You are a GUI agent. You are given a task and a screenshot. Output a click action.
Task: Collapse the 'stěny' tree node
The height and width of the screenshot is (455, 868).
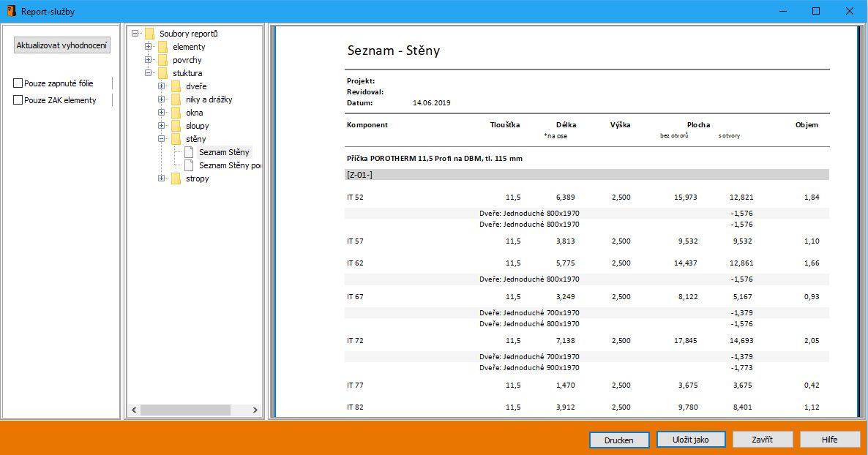(x=162, y=139)
